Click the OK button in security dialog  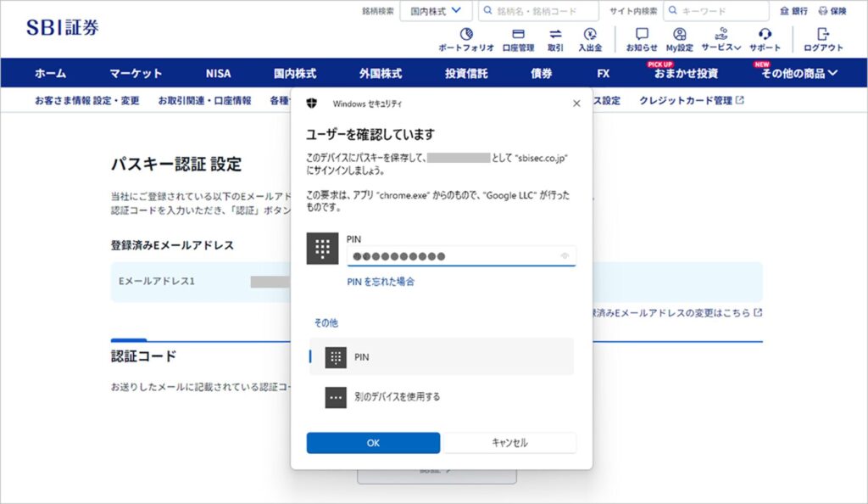[x=373, y=443]
